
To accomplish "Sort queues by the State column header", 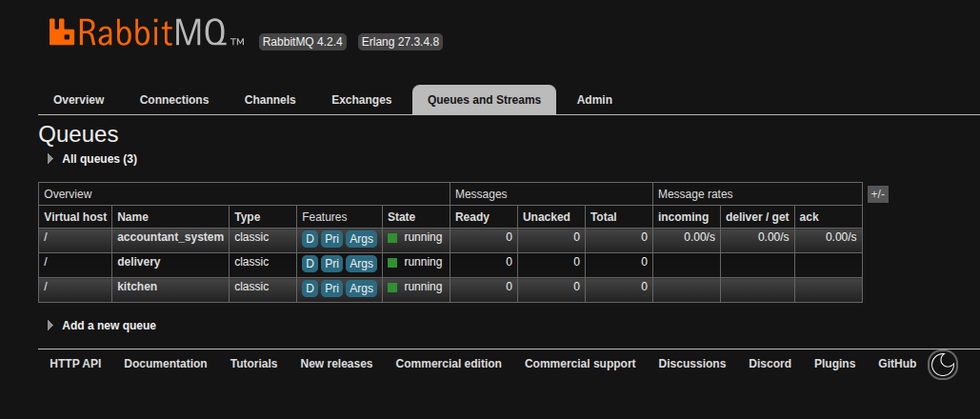I will click(x=401, y=217).
